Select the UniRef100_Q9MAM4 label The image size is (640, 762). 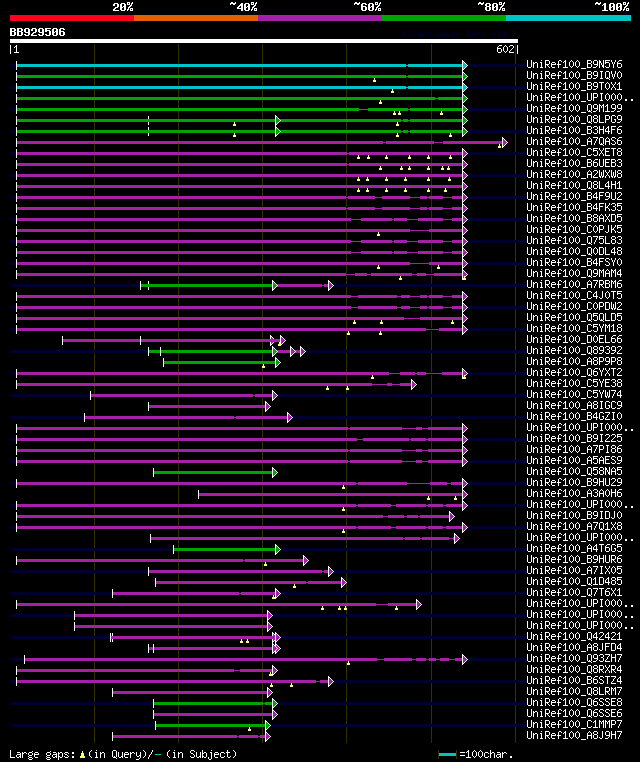pyautogui.click(x=574, y=274)
